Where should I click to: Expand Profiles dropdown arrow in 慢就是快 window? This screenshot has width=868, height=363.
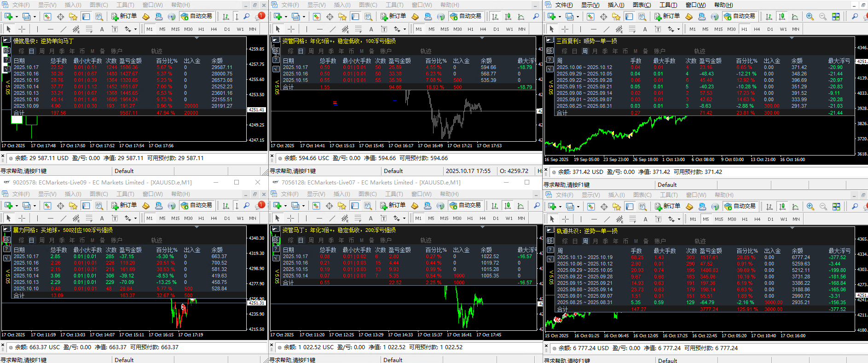point(34,17)
